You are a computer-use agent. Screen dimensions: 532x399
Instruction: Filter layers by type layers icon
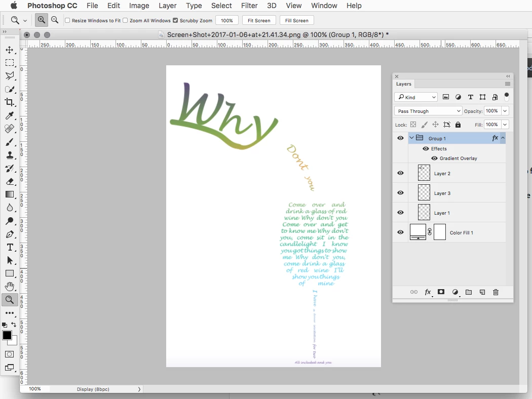coord(471,97)
